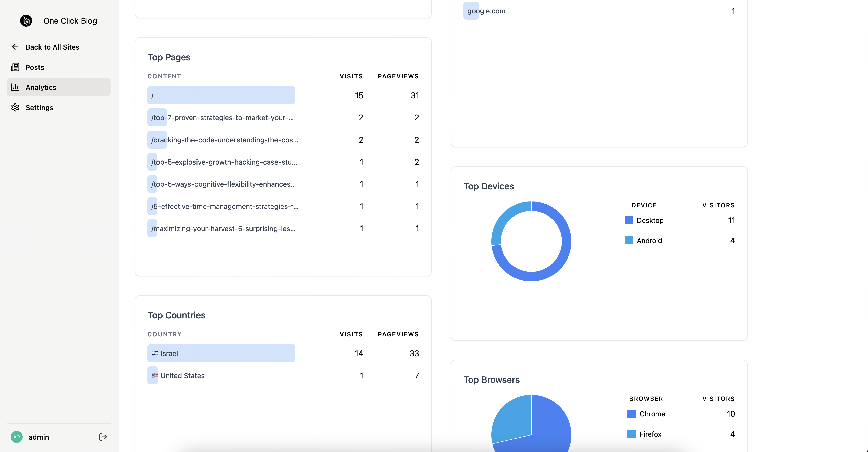Click the Posts newspaper icon
Screen dimensions: 868x452
pyautogui.click(x=15, y=67)
